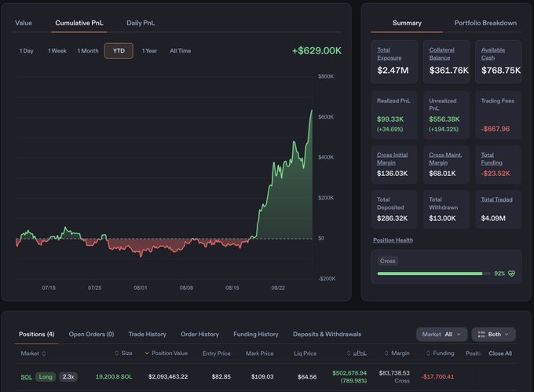Image resolution: width=534 pixels, height=392 pixels.
Task: Open the SOL market link
Action: click(26, 376)
